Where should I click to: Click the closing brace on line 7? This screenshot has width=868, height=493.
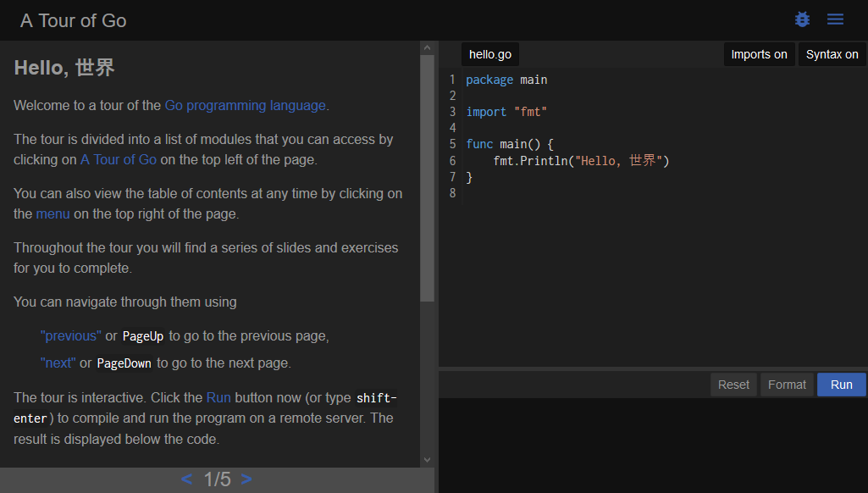tap(469, 177)
